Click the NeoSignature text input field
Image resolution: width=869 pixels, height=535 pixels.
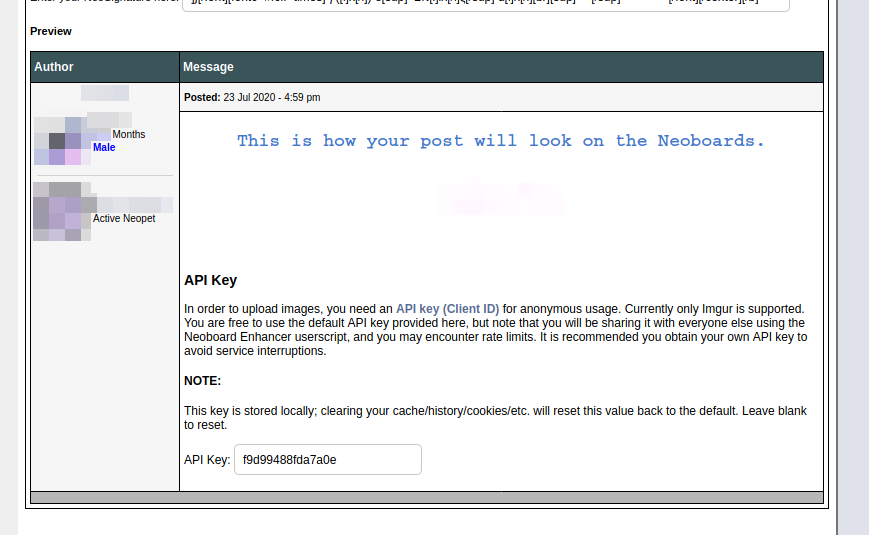(485, 4)
